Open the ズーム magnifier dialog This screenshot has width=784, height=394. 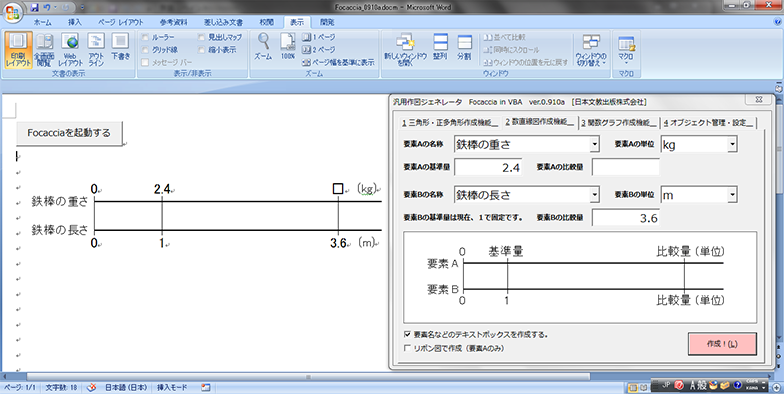pyautogui.click(x=263, y=47)
